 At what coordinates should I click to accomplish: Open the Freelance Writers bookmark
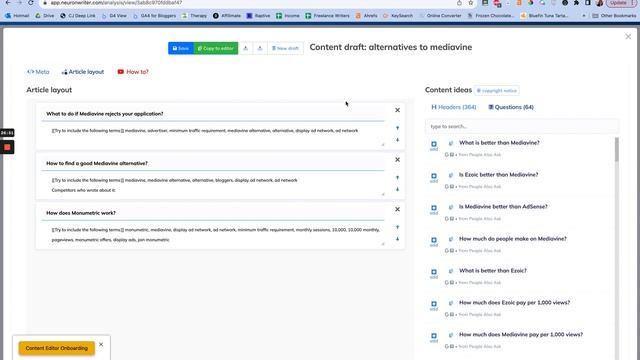(x=327, y=16)
